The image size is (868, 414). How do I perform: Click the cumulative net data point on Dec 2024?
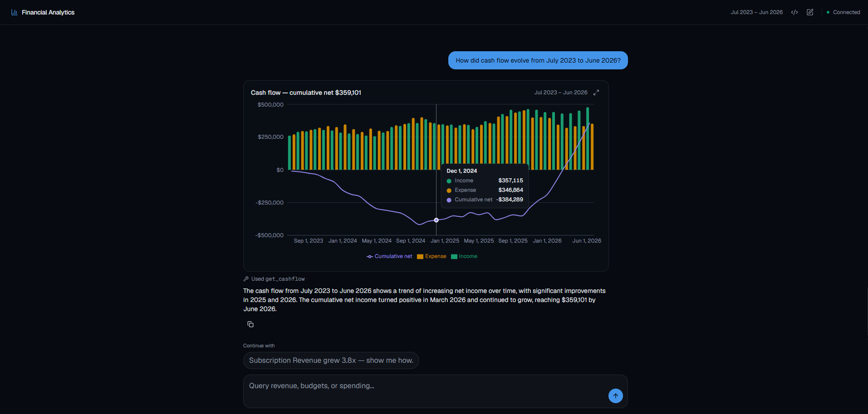pyautogui.click(x=436, y=220)
